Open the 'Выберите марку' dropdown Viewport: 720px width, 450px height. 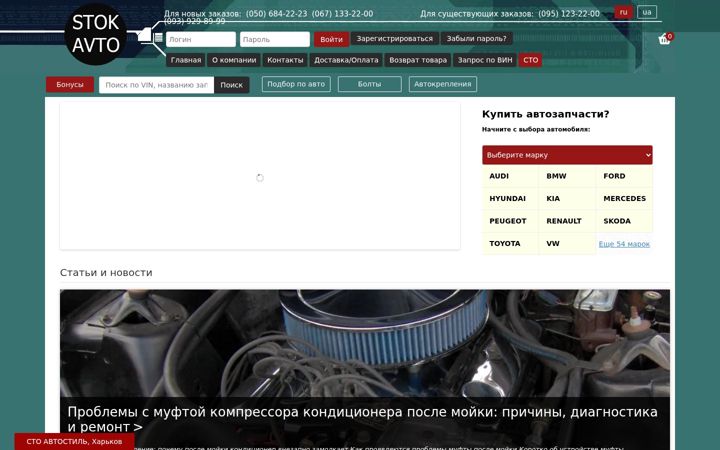[x=567, y=155]
